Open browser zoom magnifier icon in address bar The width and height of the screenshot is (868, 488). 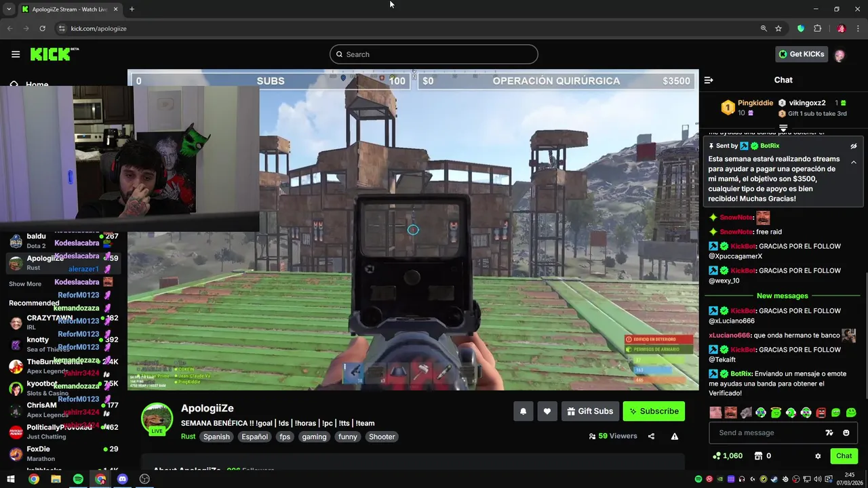pyautogui.click(x=764, y=28)
